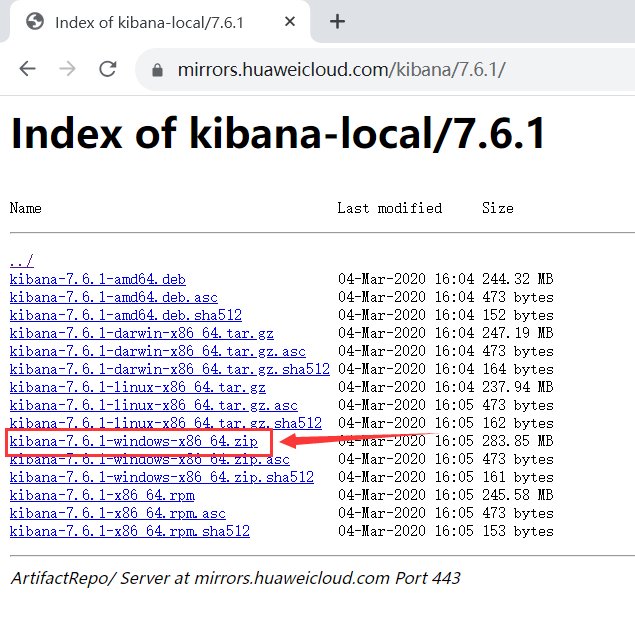635x625 pixels.
Task: Click the 153 bytes size value
Action: pos(518,531)
